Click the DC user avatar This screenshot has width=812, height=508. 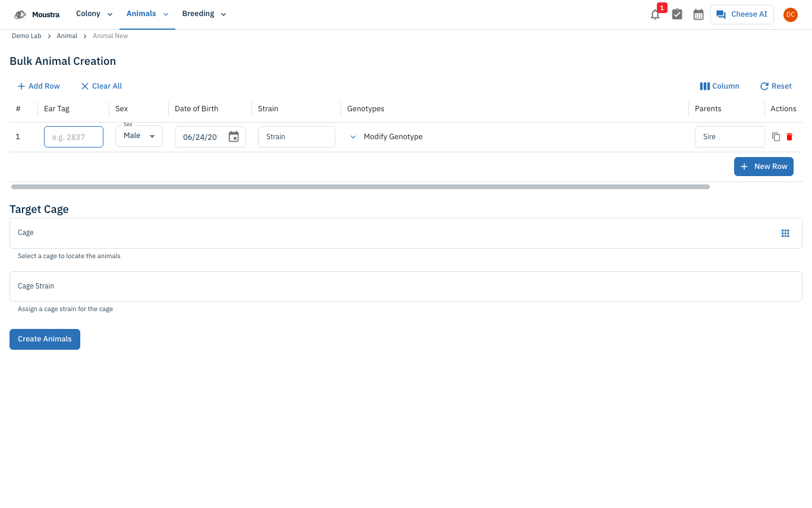(790, 15)
